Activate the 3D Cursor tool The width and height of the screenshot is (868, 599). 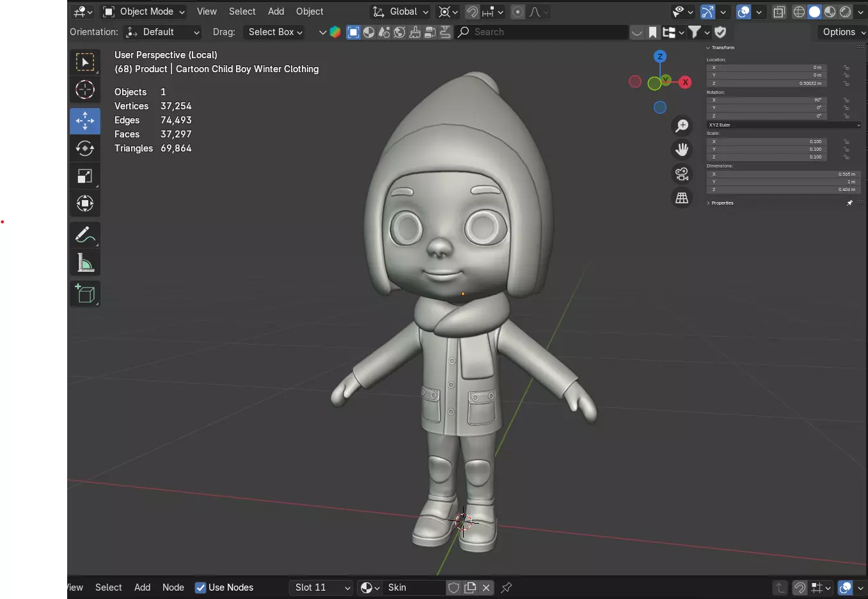pyautogui.click(x=85, y=90)
